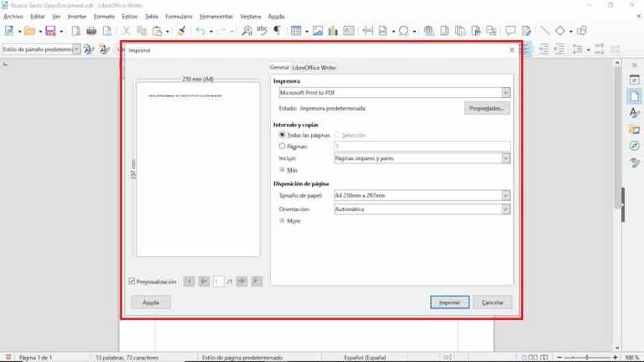Run spelling check (abc) icon

(262, 30)
